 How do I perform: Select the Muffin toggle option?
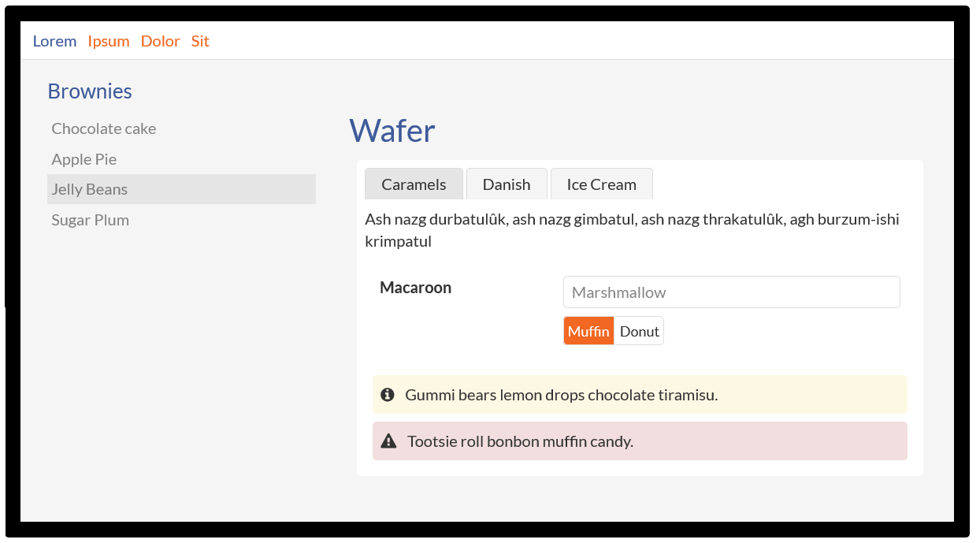588,331
